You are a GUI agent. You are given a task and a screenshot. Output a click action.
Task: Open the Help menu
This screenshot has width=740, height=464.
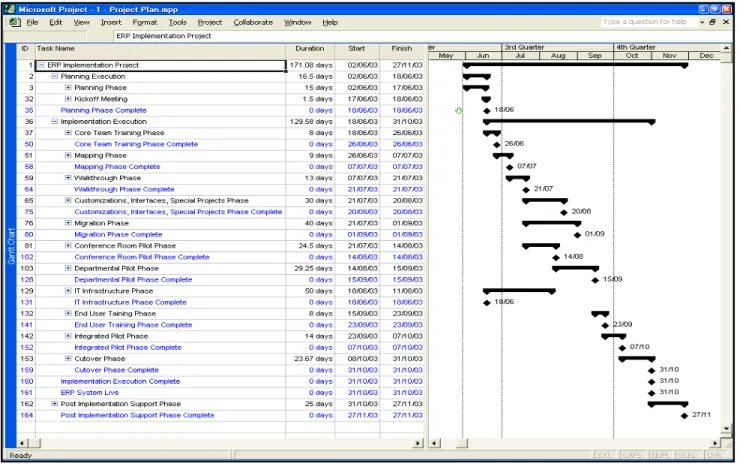pyautogui.click(x=330, y=22)
